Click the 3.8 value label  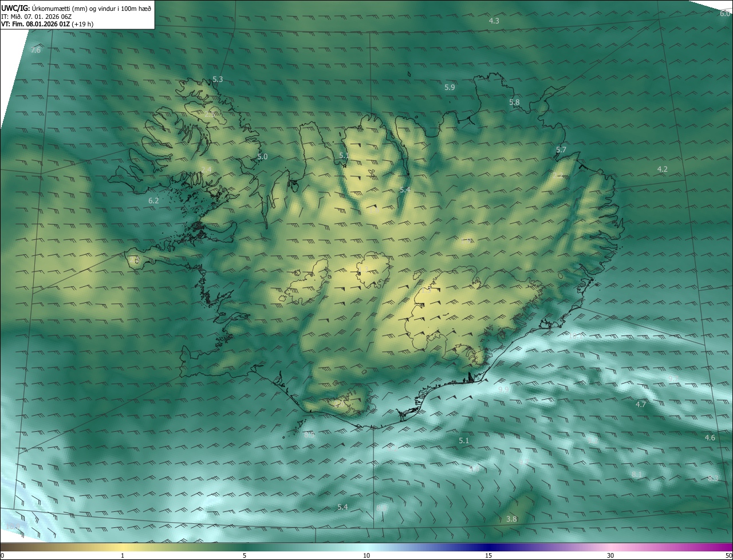tap(512, 519)
